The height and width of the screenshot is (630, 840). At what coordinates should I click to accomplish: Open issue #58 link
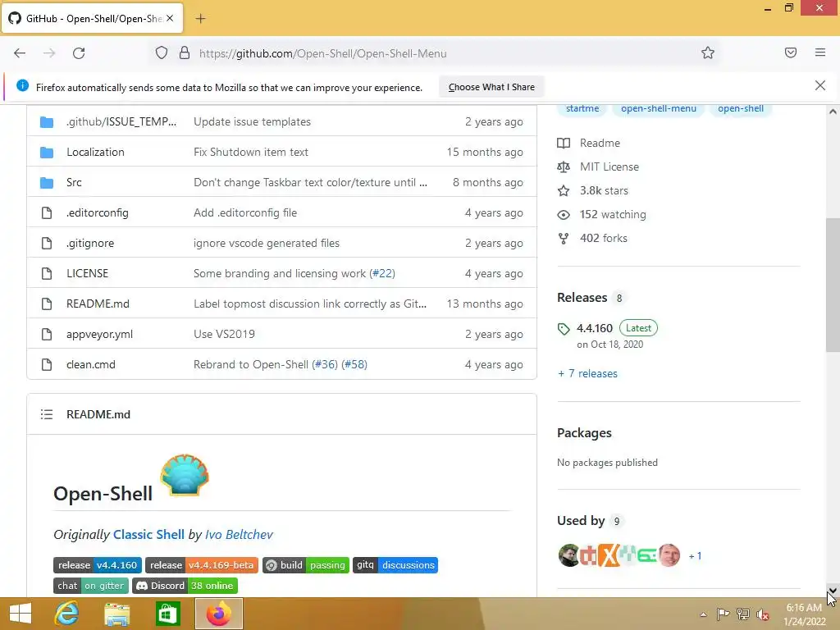354,365
